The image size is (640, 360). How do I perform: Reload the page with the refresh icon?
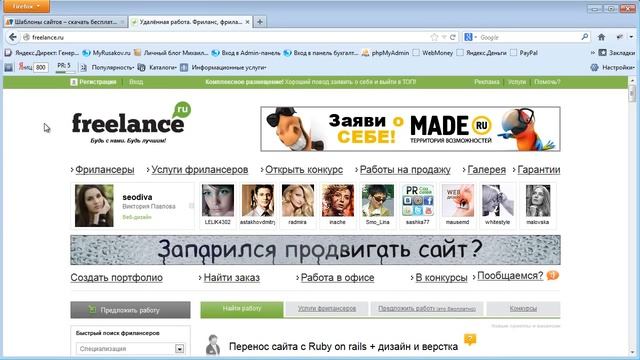(x=453, y=37)
